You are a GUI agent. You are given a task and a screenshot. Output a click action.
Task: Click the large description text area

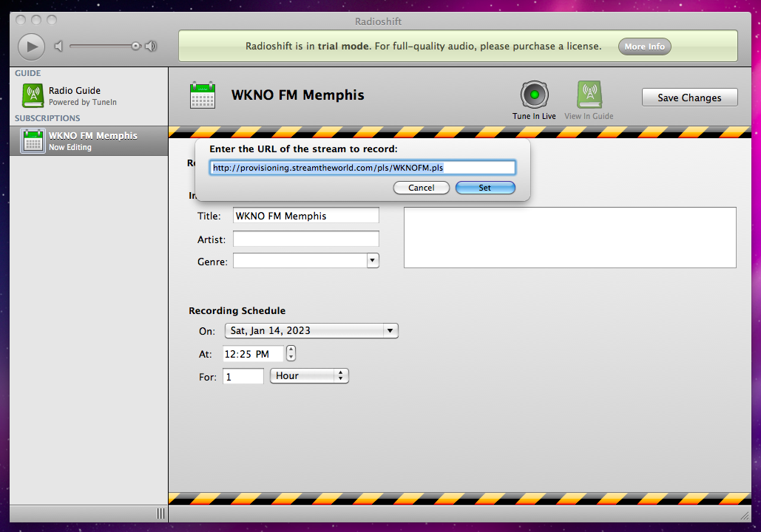(x=569, y=238)
